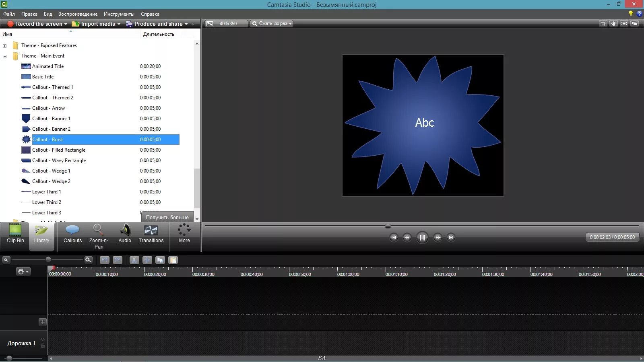Add a new track with plus button
644x362 pixels.
43,322
